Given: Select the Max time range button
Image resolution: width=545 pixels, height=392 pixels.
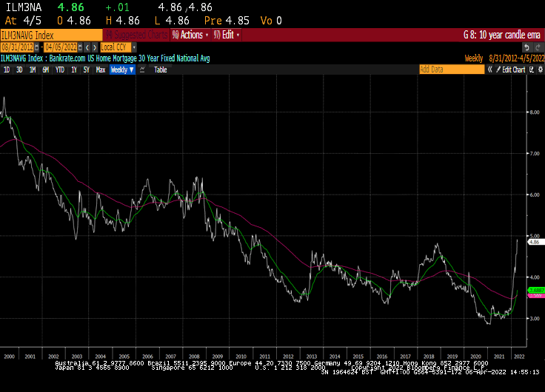Looking at the screenshot, I should click(x=101, y=70).
